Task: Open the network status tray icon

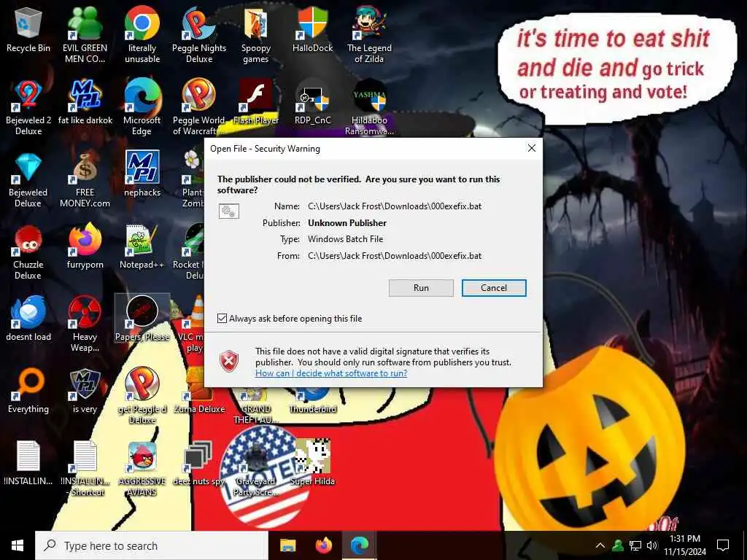Action: [x=635, y=545]
